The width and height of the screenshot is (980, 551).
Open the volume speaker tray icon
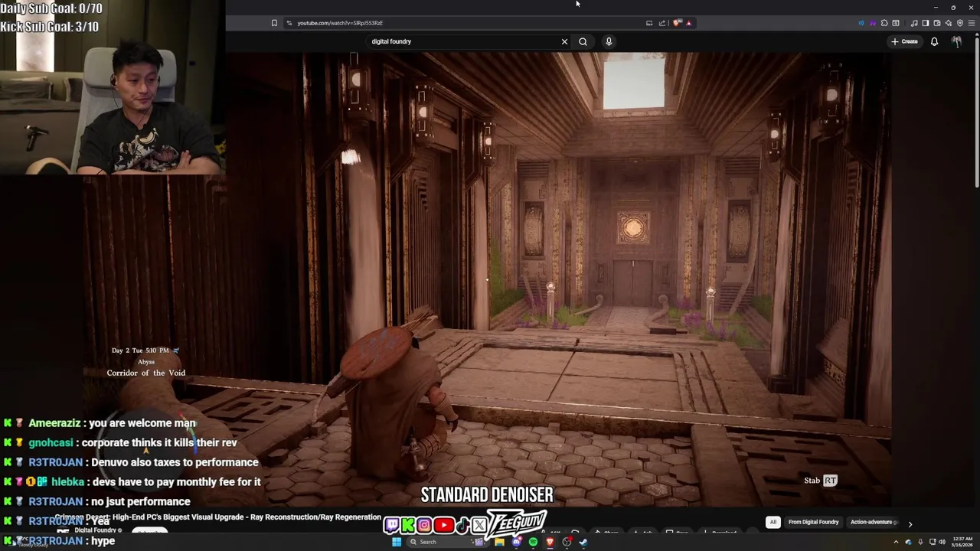(x=942, y=542)
